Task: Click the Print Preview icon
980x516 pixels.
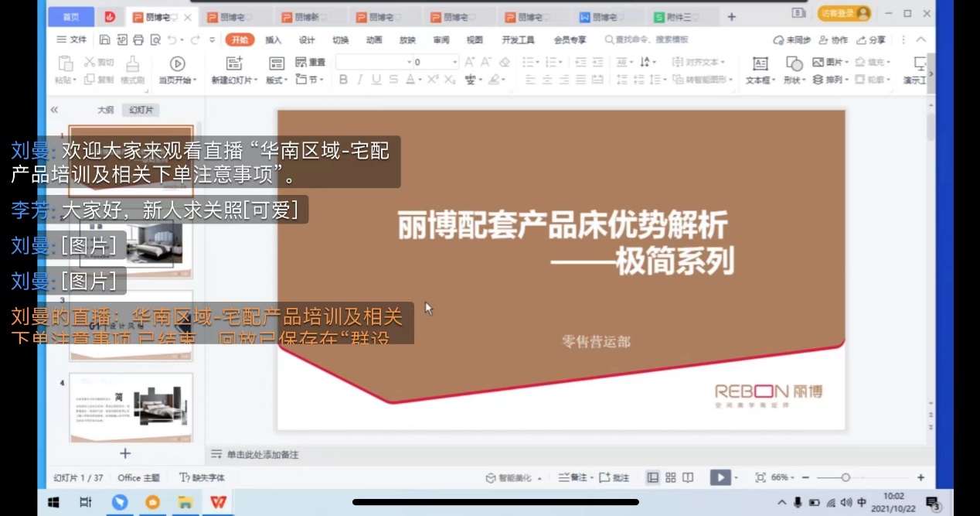Action: pyautogui.click(x=155, y=39)
